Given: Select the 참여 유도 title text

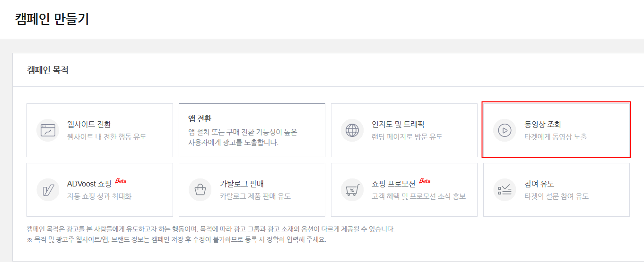Looking at the screenshot, I should [539, 184].
